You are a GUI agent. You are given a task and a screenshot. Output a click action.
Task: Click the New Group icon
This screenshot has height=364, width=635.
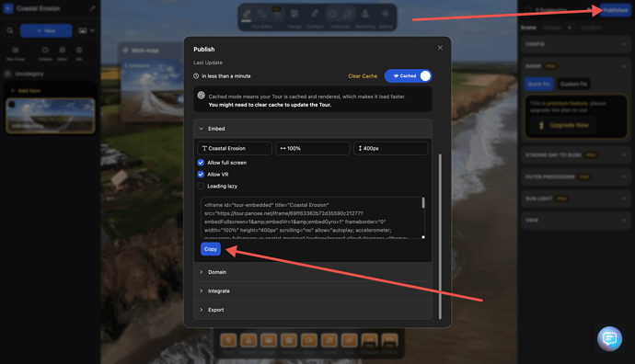coord(16,53)
